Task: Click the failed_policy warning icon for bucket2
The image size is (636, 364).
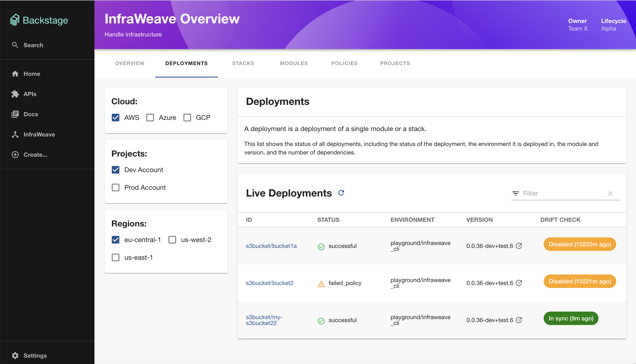Action: pyautogui.click(x=321, y=283)
